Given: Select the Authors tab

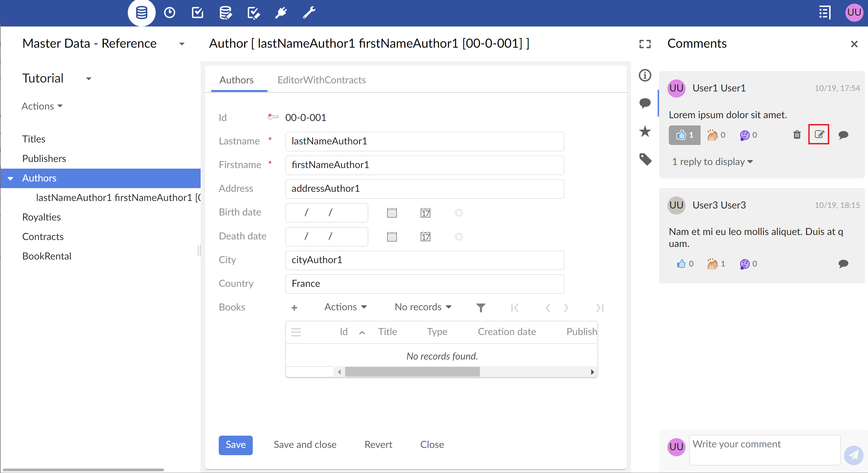Looking at the screenshot, I should [x=236, y=79].
